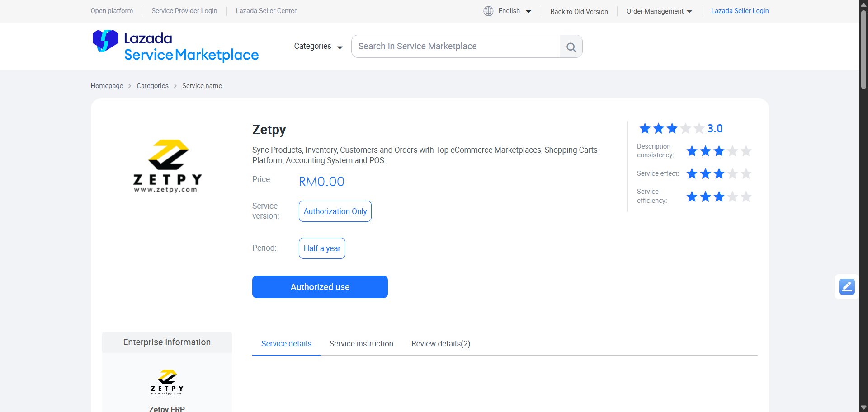Viewport: 868px width, 412px height.
Task: Click the Service Marketplace logo text
Action: click(x=192, y=55)
